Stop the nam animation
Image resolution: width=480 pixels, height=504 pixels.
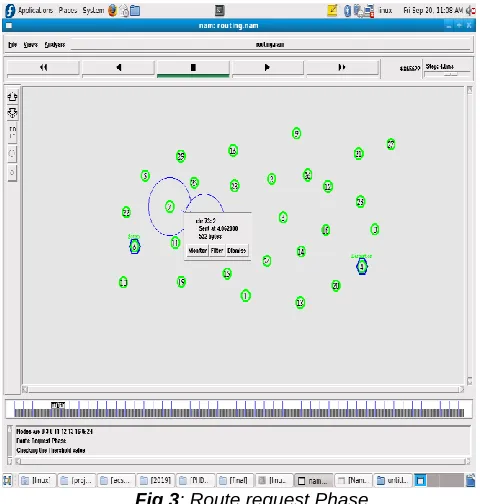(x=193, y=68)
